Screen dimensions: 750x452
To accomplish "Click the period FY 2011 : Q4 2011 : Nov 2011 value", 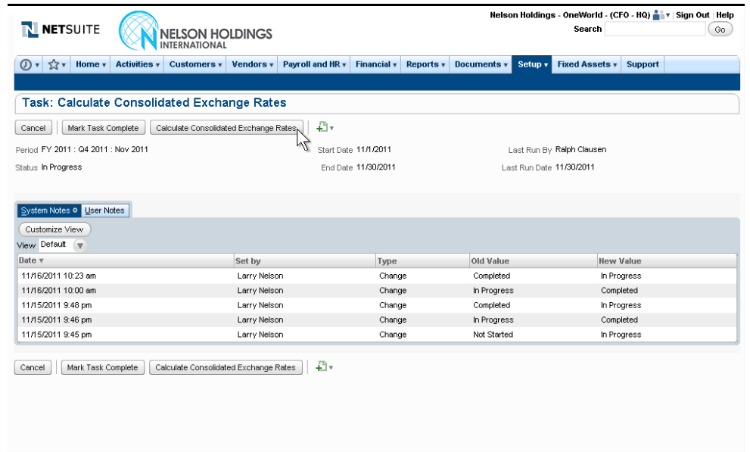I will tap(95, 149).
